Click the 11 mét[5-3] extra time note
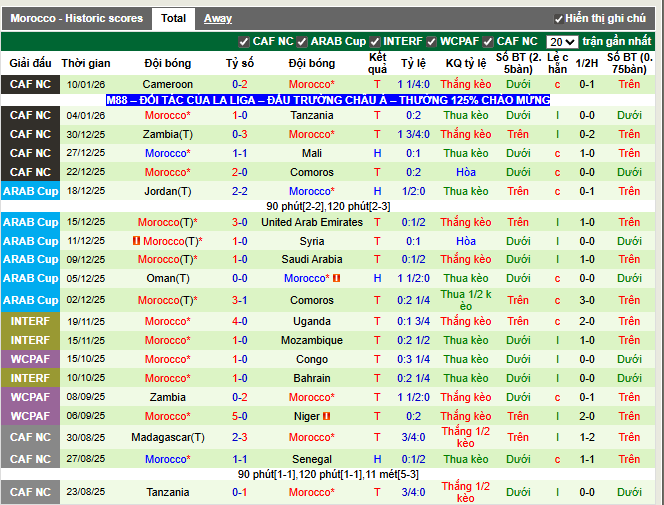This screenshot has height=505, width=664. [x=391, y=475]
